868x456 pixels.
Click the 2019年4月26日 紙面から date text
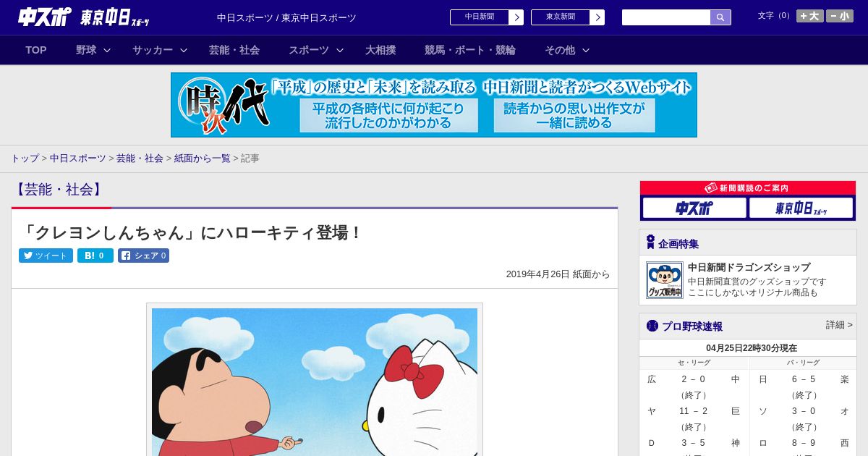[x=558, y=274]
